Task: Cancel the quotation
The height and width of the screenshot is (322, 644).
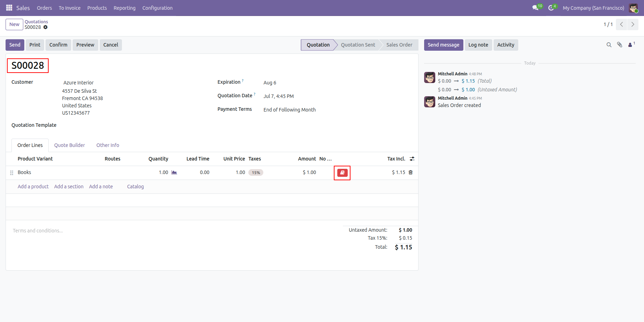Action: click(111, 45)
